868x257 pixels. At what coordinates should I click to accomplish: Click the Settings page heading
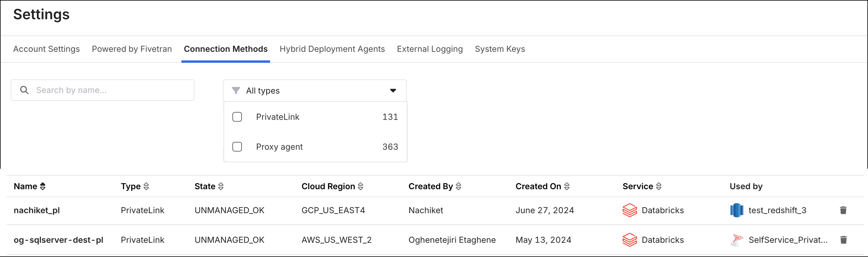(42, 15)
